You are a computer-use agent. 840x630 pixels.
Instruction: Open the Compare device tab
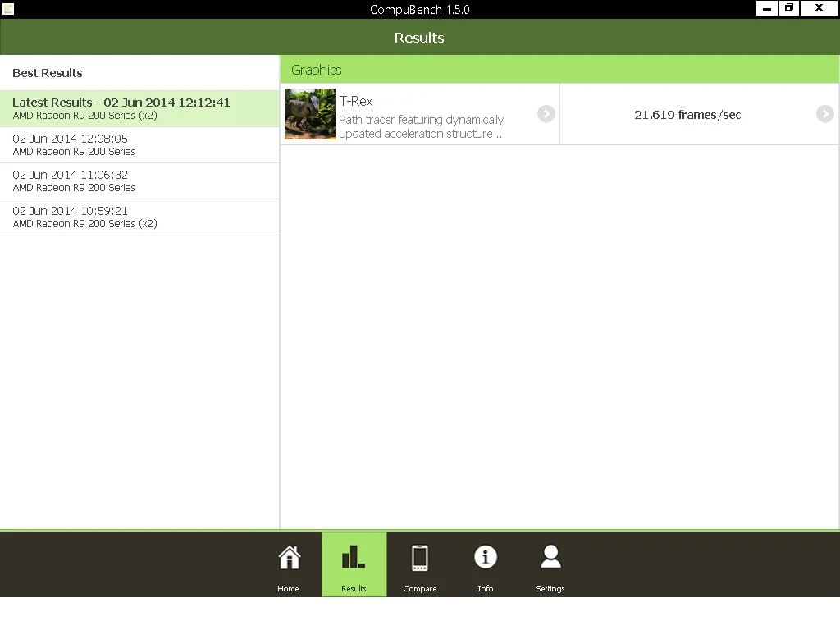pyautogui.click(x=419, y=564)
